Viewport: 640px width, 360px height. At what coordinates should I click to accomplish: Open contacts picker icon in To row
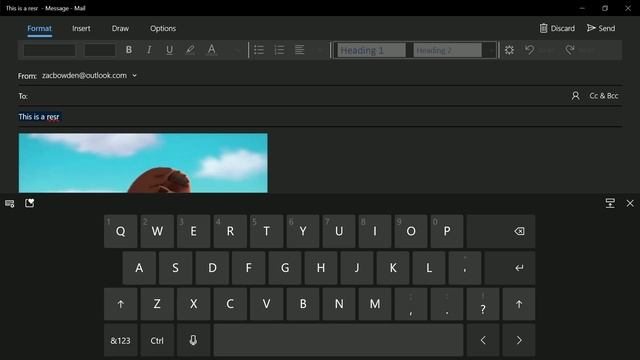click(x=576, y=96)
